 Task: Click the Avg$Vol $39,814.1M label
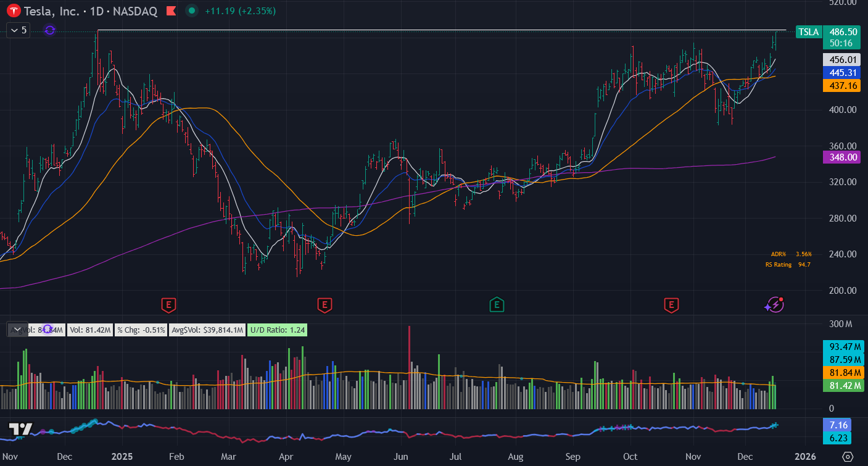click(207, 330)
